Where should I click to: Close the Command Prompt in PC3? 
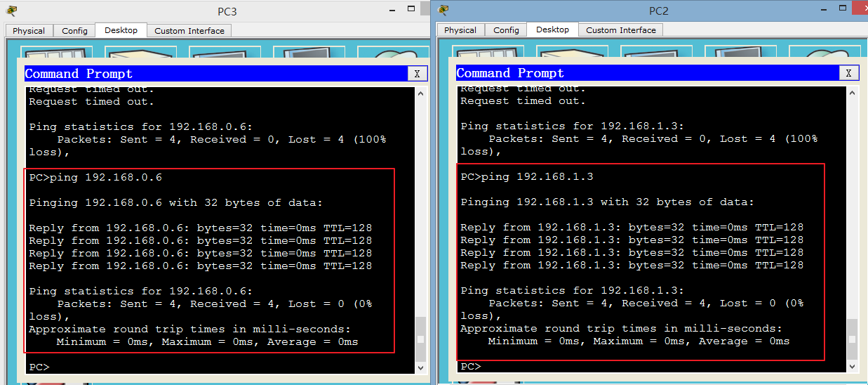pos(417,74)
